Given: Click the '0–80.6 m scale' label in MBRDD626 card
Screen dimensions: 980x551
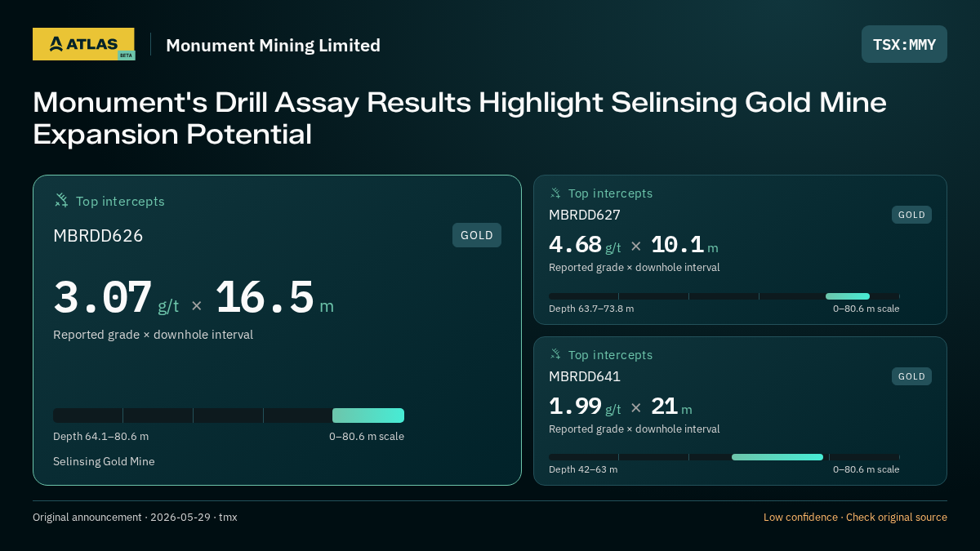Looking at the screenshot, I should tap(367, 437).
